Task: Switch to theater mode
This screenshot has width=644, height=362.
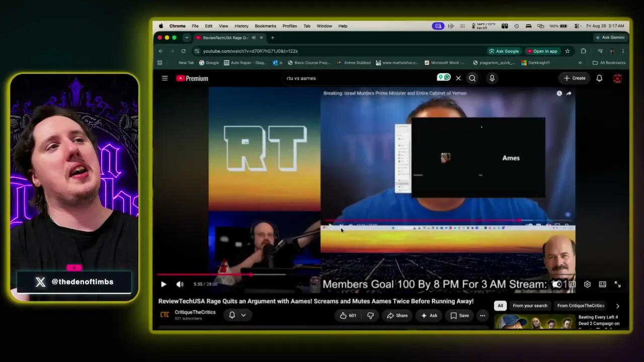Action: click(x=602, y=284)
